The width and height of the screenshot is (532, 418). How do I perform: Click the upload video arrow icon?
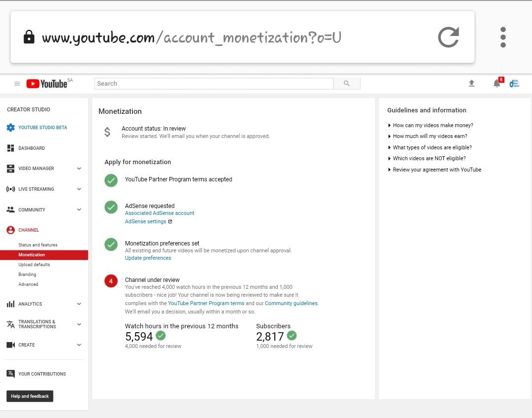(471, 83)
